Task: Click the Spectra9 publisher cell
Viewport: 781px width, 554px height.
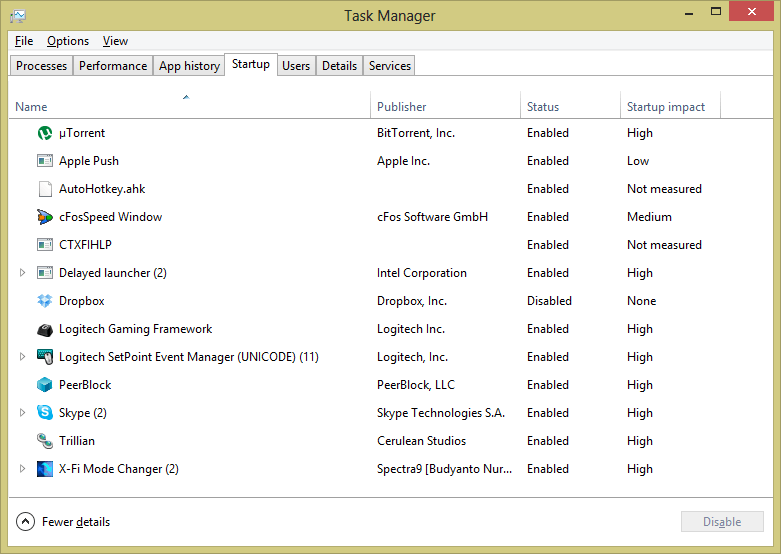Action: coord(444,469)
